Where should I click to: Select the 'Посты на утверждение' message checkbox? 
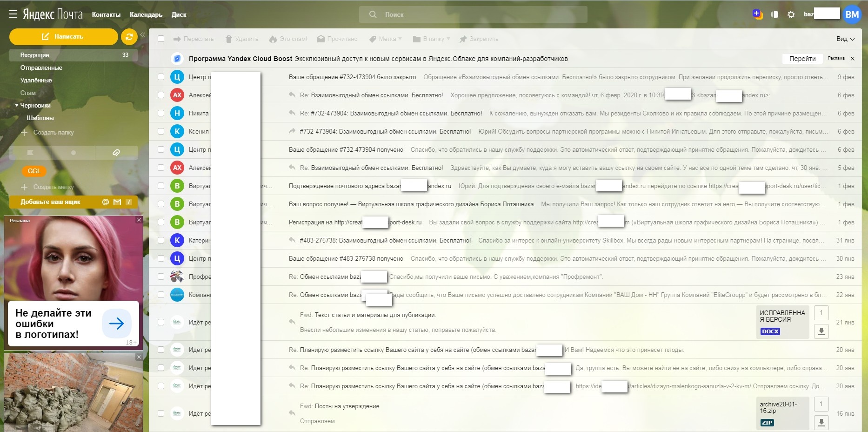pyautogui.click(x=161, y=413)
